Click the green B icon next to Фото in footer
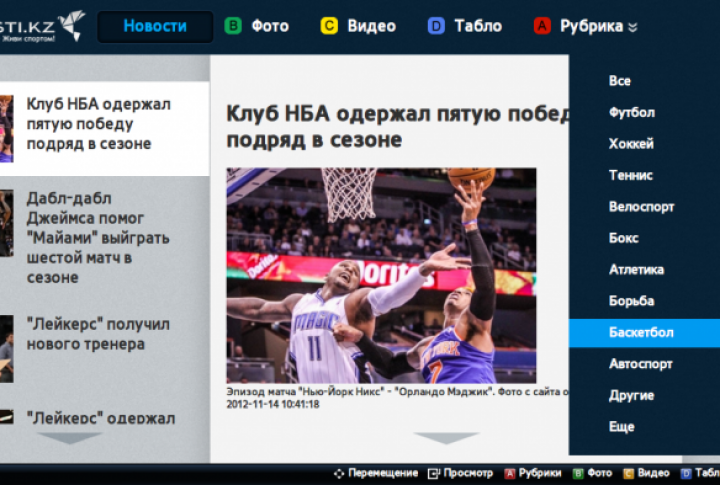 tap(579, 474)
